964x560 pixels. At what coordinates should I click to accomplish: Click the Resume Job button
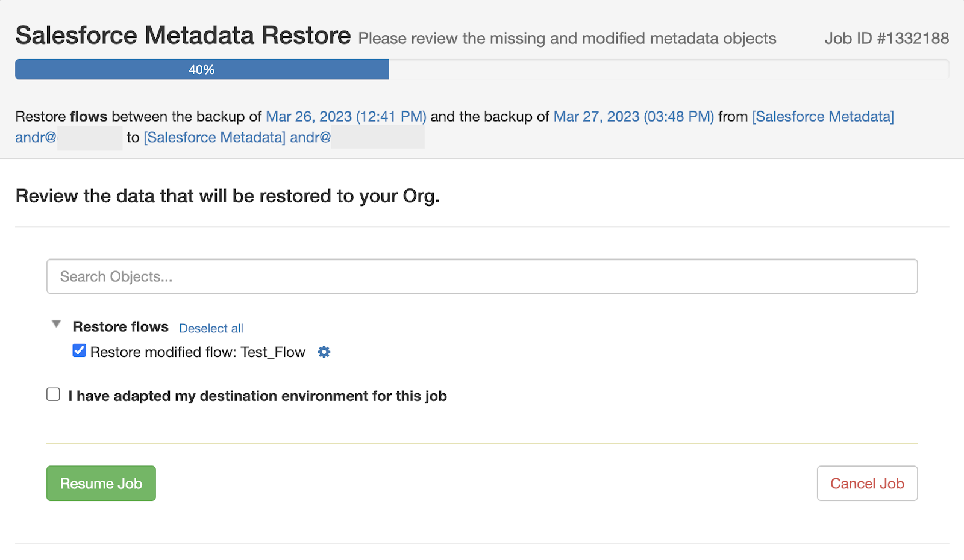coord(101,484)
